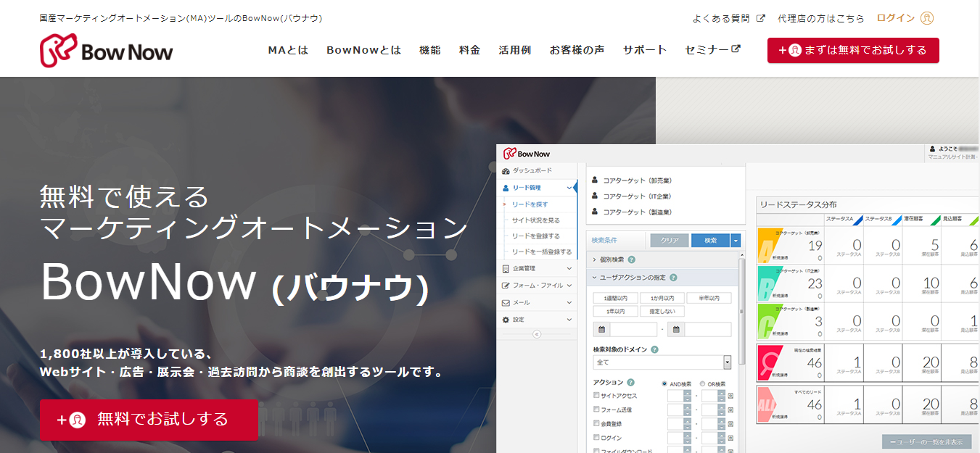Click the gear icon beside 設定

pos(506,319)
